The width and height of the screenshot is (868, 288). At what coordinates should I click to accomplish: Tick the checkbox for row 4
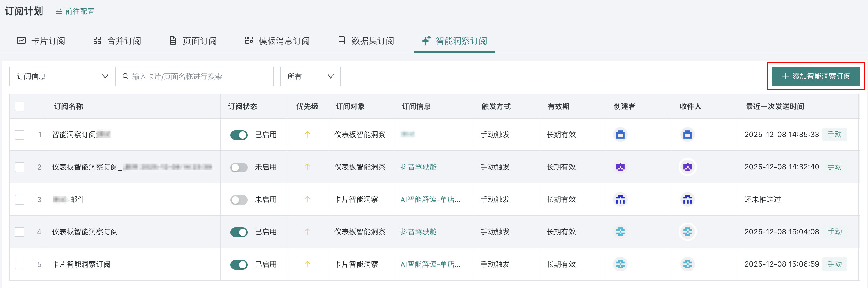coord(20,232)
